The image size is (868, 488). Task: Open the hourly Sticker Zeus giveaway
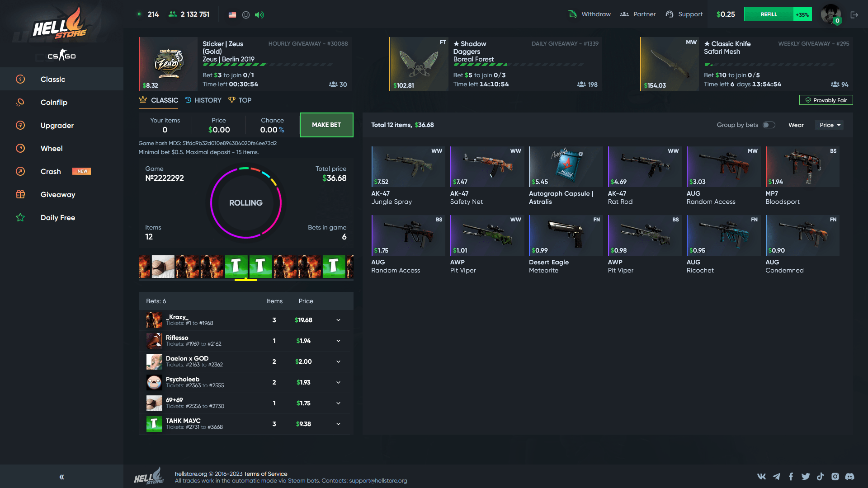[x=245, y=64]
